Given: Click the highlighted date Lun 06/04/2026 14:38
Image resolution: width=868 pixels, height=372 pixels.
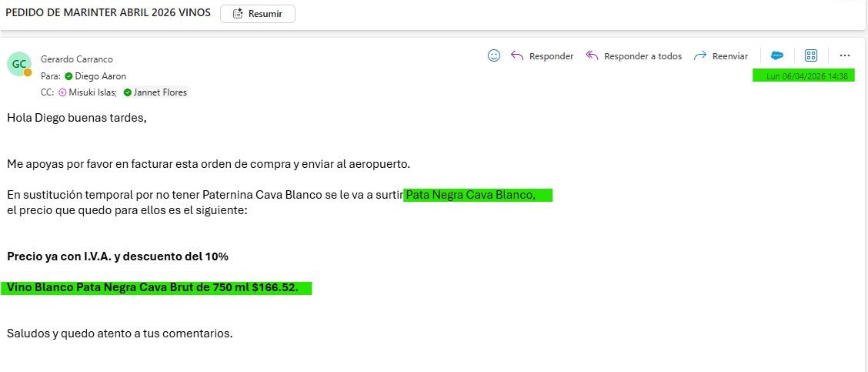Looking at the screenshot, I should point(806,75).
